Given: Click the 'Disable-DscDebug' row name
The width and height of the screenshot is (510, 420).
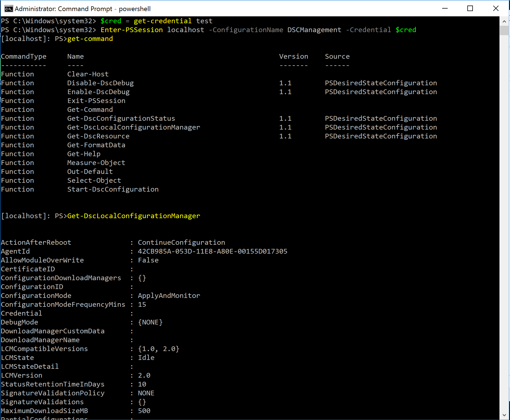Looking at the screenshot, I should point(100,83).
